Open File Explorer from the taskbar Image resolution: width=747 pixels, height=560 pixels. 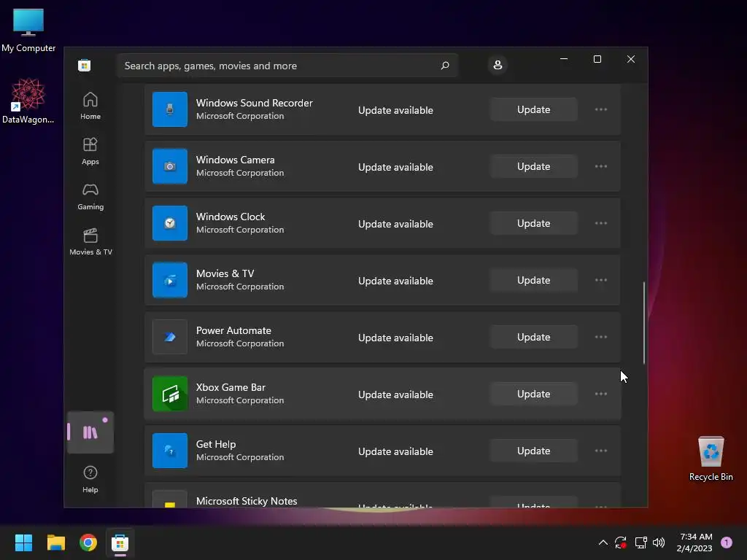(x=55, y=542)
